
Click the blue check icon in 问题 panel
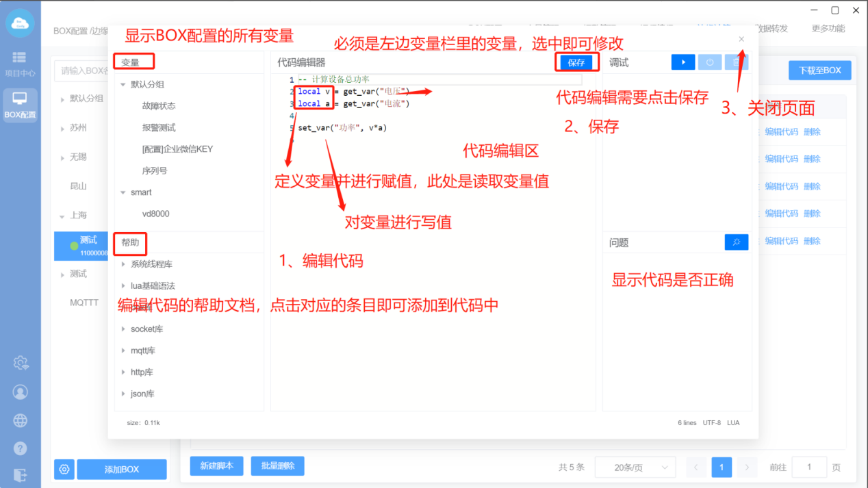coord(736,242)
